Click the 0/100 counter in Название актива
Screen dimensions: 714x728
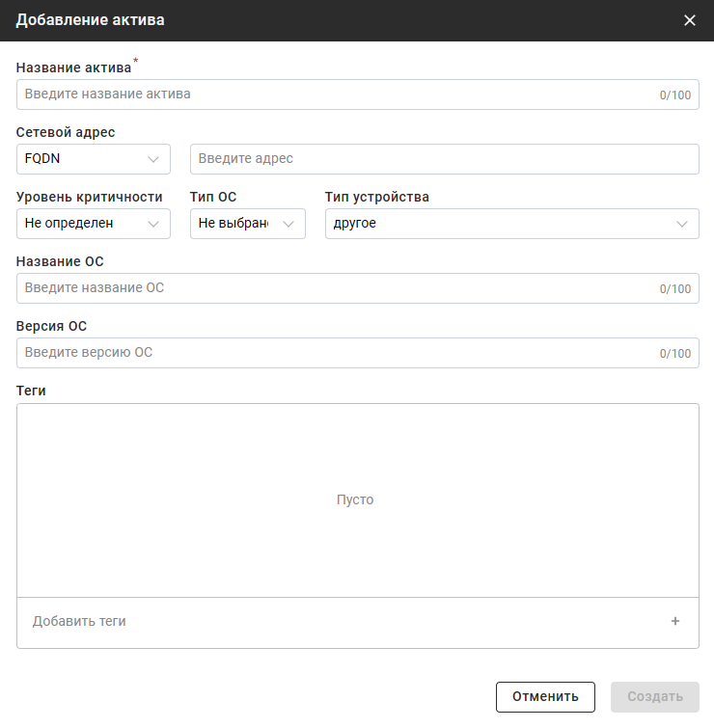coord(675,95)
